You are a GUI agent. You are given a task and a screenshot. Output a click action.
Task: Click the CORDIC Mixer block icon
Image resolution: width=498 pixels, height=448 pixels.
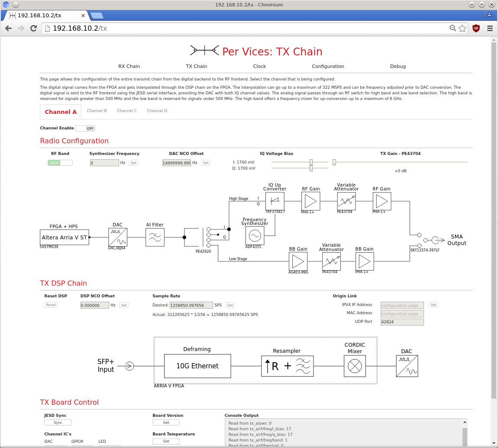[x=355, y=366]
